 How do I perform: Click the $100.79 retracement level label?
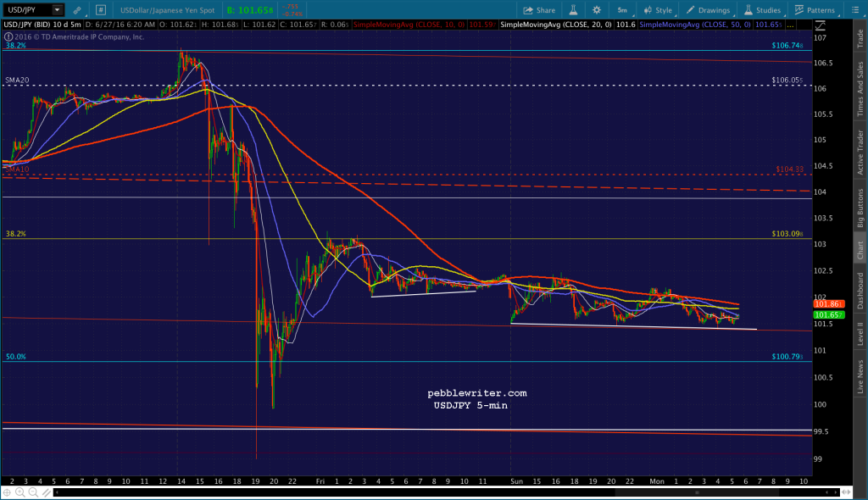tap(787, 356)
